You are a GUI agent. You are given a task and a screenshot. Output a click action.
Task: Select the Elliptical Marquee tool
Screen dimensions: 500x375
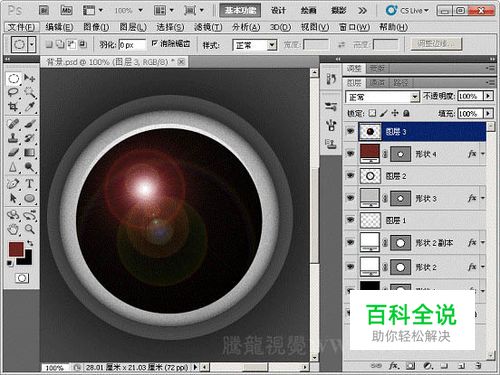click(x=13, y=79)
